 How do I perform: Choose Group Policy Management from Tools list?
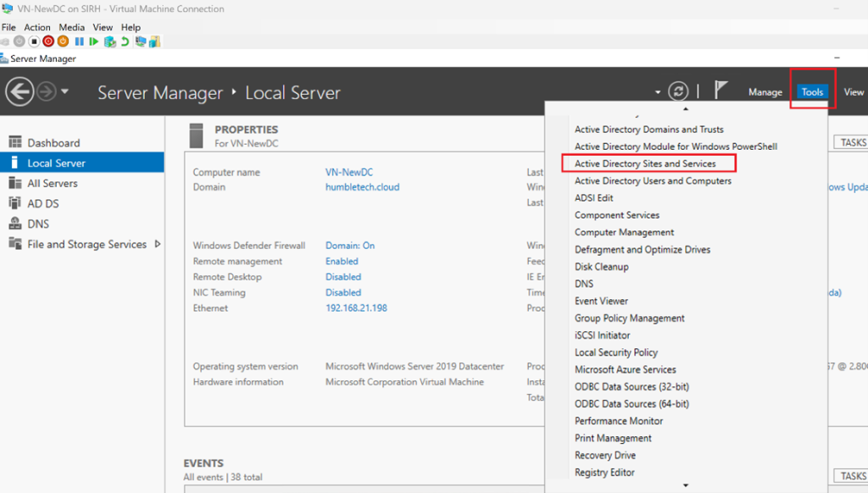click(629, 319)
